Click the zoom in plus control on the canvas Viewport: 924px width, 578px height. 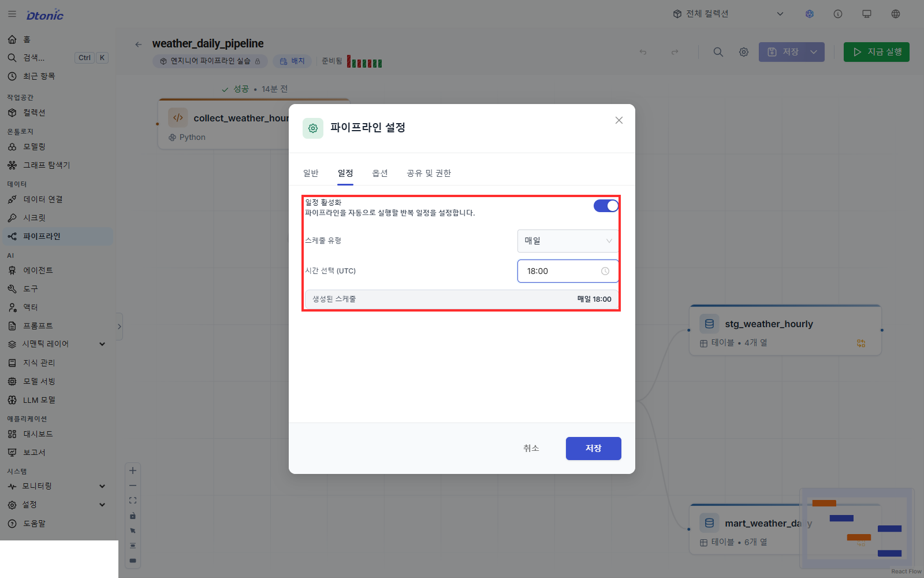point(133,470)
